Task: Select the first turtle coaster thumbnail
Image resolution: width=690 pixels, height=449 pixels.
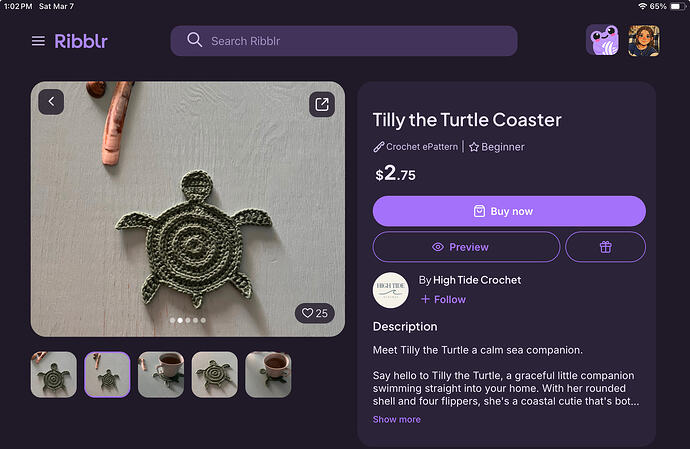Action: tap(53, 374)
